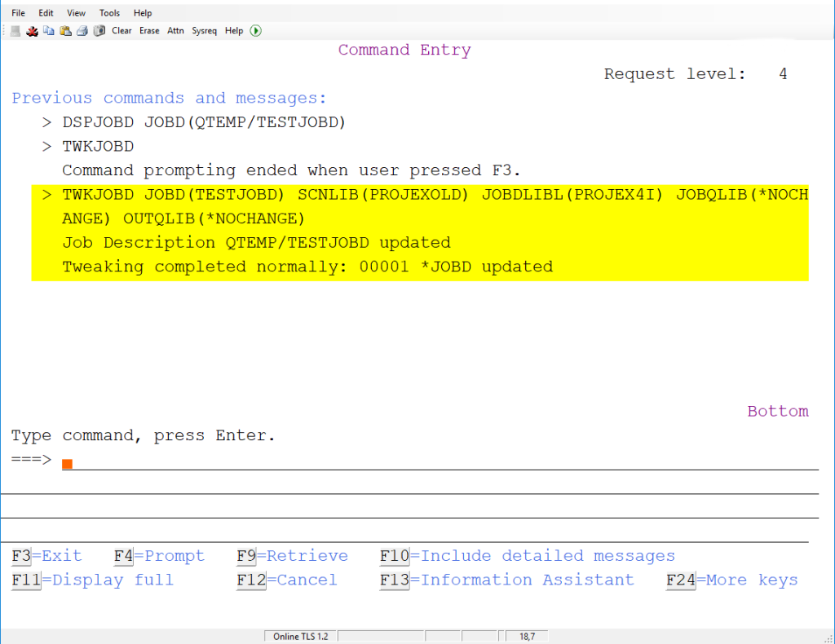
Task: Click Erase in the toolbar
Action: (149, 31)
